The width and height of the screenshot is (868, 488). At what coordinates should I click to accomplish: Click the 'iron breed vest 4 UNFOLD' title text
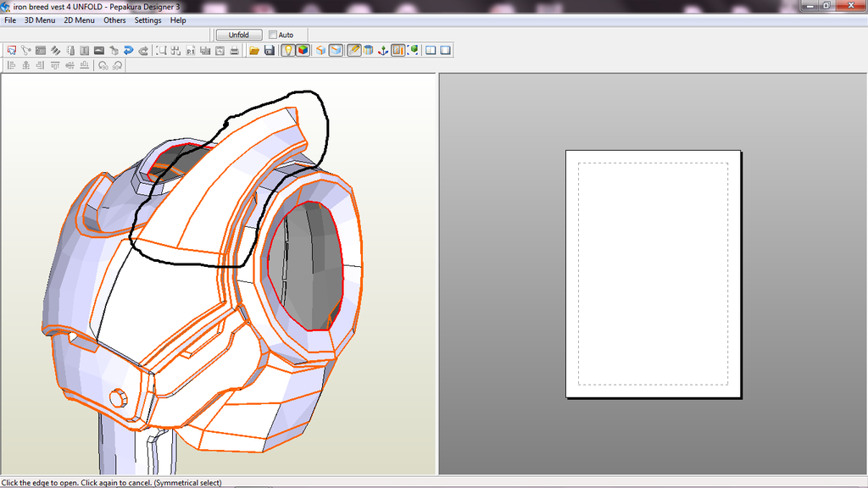tap(58, 7)
